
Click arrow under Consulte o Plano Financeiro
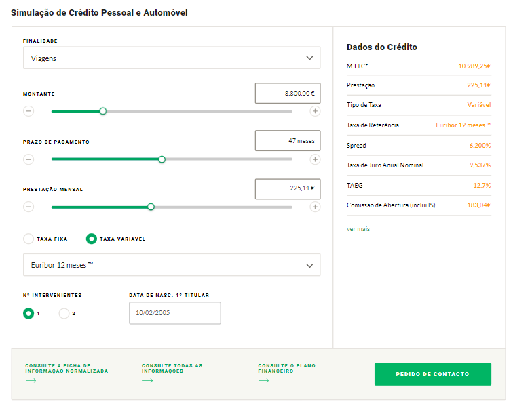(x=263, y=380)
